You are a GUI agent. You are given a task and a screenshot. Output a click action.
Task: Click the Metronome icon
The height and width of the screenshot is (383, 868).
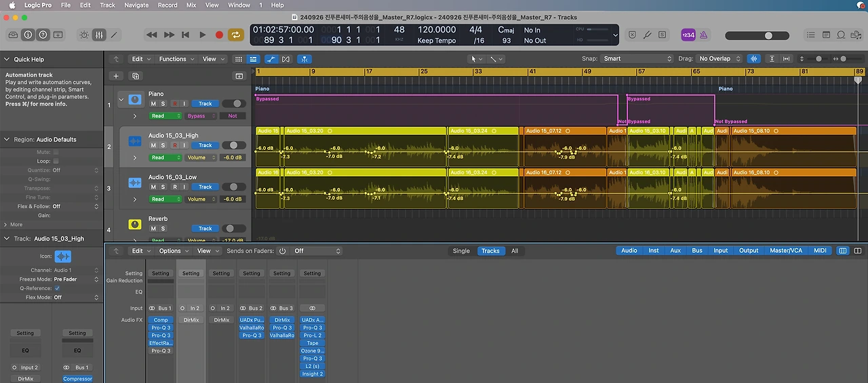click(x=703, y=35)
